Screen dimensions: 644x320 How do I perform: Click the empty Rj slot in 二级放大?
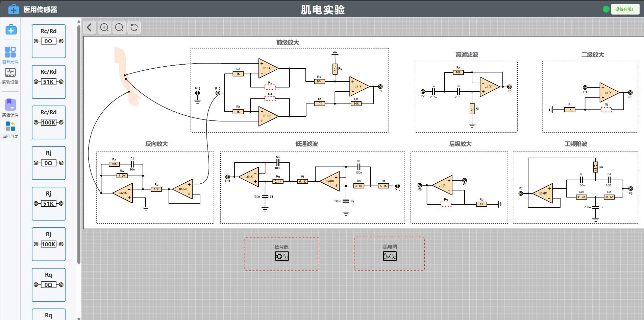click(606, 110)
